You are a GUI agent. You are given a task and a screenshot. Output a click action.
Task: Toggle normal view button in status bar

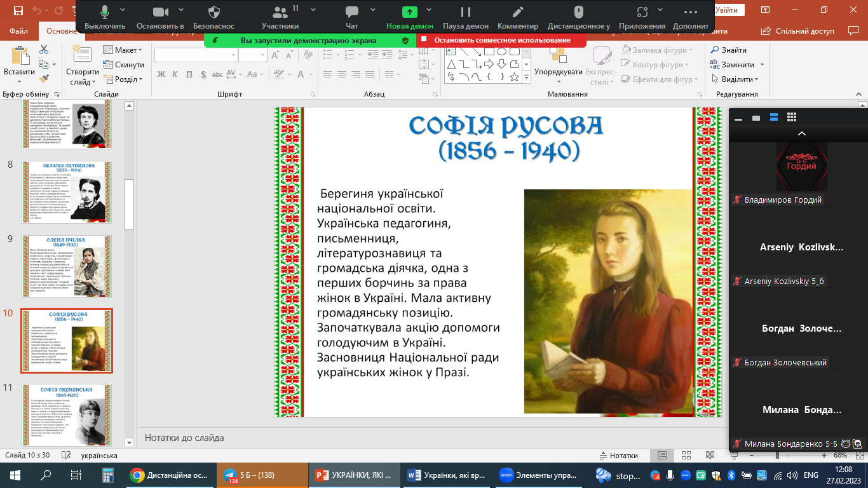click(x=662, y=456)
